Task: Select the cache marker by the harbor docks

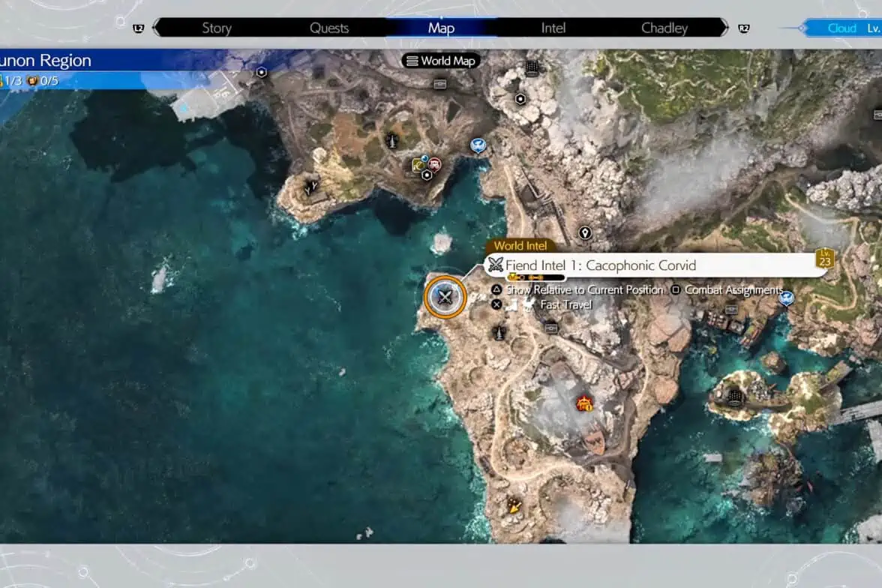Action: click(x=731, y=310)
